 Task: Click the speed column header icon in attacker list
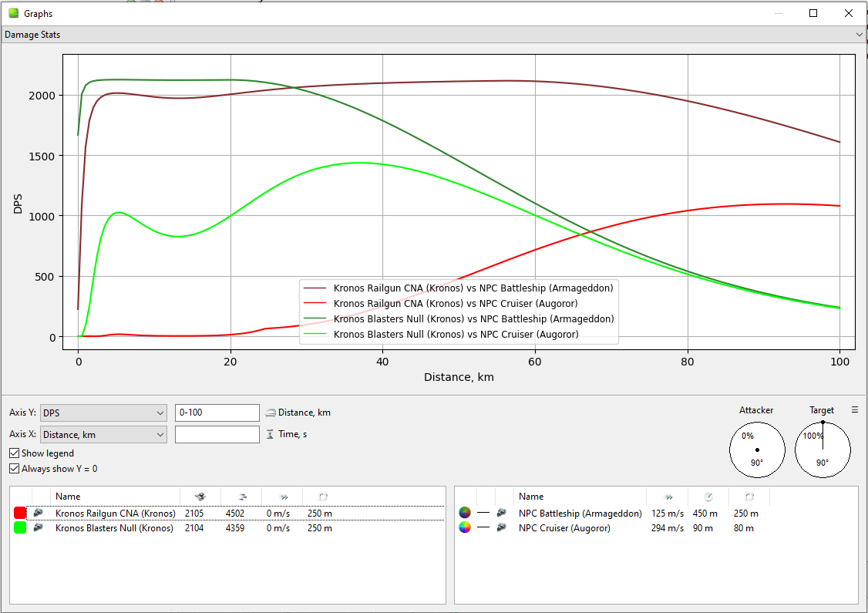point(282,497)
